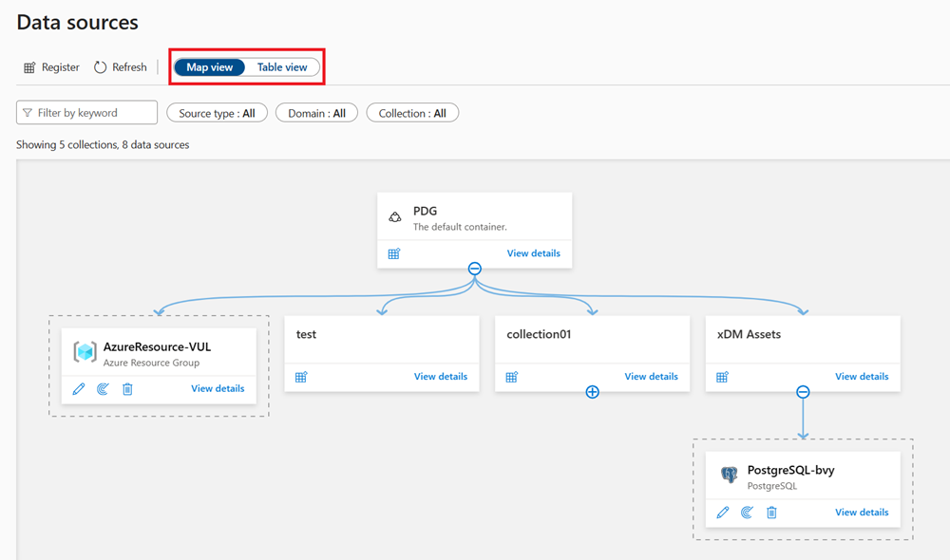
Task: Edit the PostgreSQL-bvy data source
Action: point(723,513)
